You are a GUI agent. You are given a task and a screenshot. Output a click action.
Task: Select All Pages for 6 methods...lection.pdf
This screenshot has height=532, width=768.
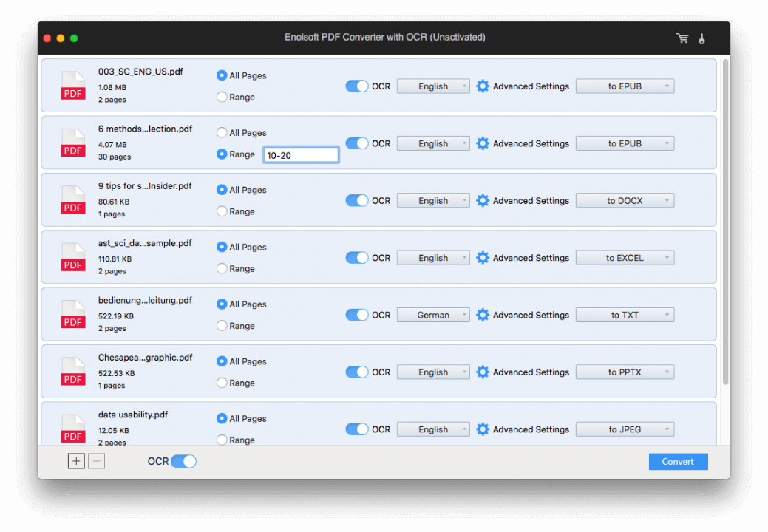click(x=222, y=133)
